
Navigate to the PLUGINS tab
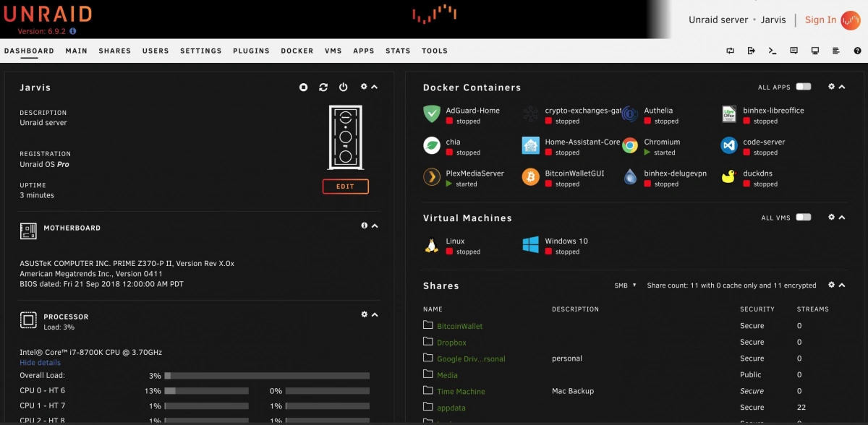(251, 51)
